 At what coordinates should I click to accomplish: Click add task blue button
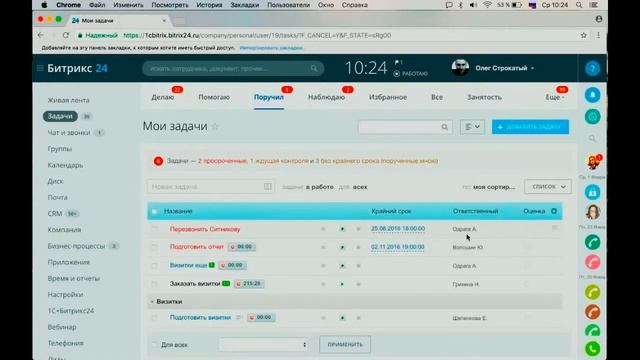point(530,127)
